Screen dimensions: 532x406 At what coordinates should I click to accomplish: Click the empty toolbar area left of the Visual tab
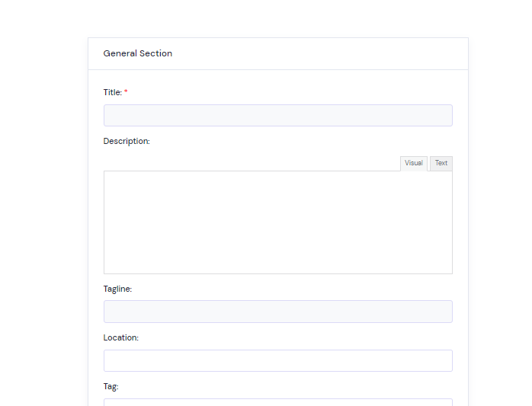(252, 164)
